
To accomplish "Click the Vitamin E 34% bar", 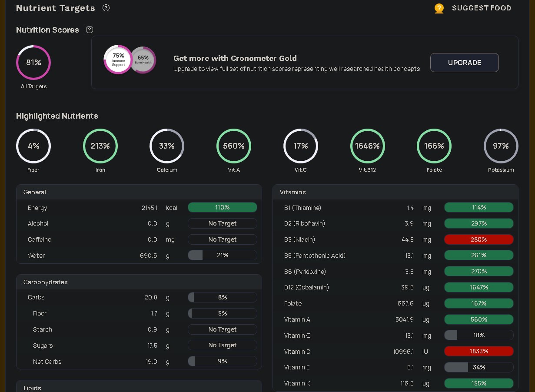I will tap(479, 367).
